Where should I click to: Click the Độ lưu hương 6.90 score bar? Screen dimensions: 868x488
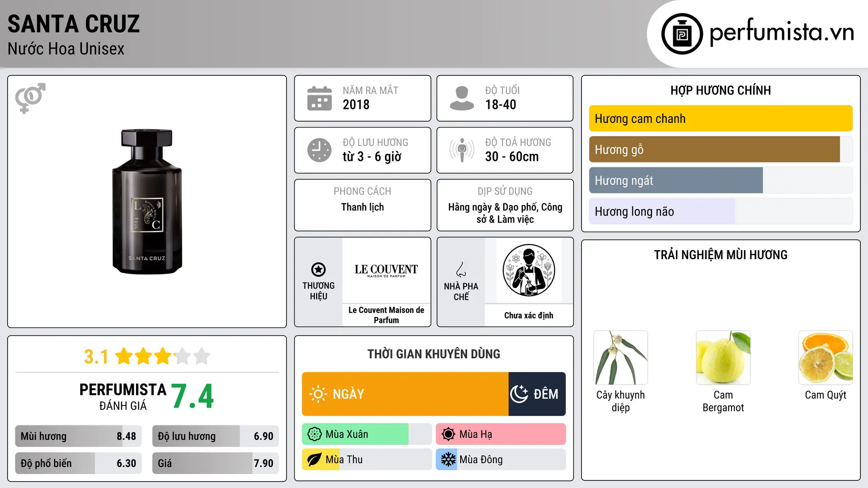pyautogui.click(x=215, y=436)
